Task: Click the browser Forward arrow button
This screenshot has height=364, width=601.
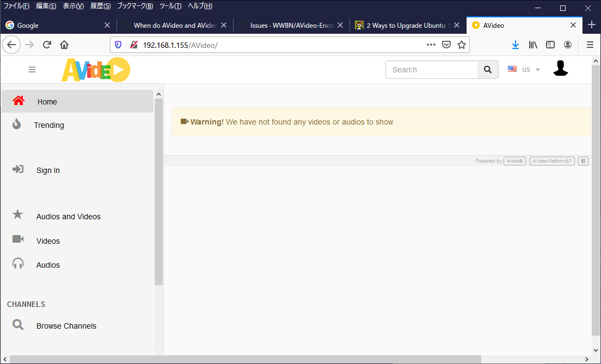Action: pyautogui.click(x=29, y=45)
